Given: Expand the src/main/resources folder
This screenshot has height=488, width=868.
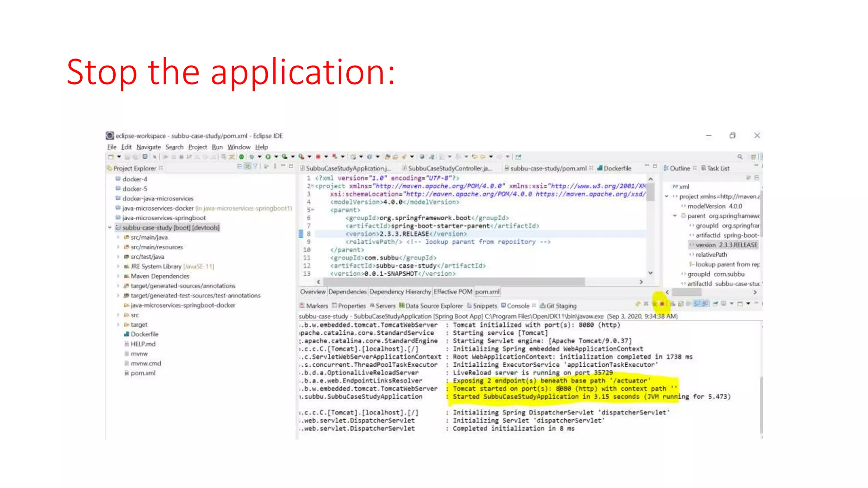Looking at the screenshot, I should (x=118, y=247).
